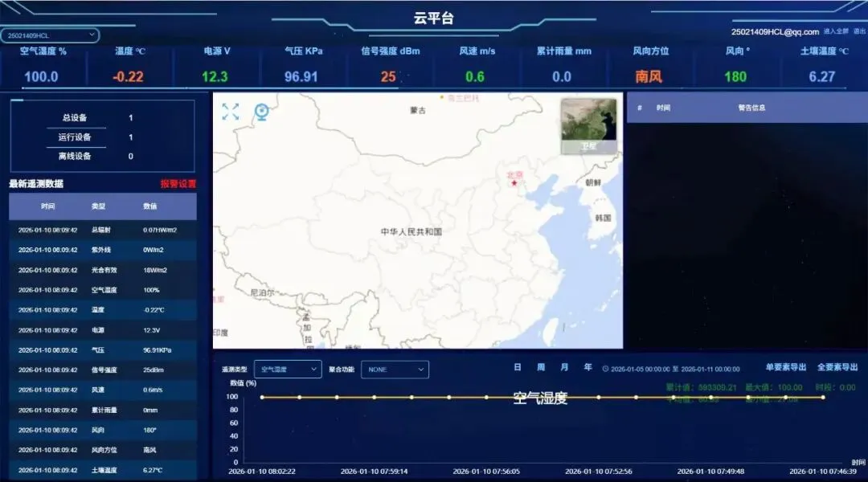Click the 全要素导出 export button
This screenshot has width=868, height=482.
click(x=837, y=367)
